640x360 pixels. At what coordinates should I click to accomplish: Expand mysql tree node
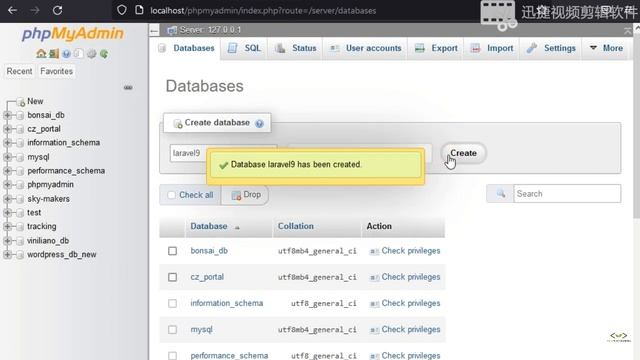point(7,157)
